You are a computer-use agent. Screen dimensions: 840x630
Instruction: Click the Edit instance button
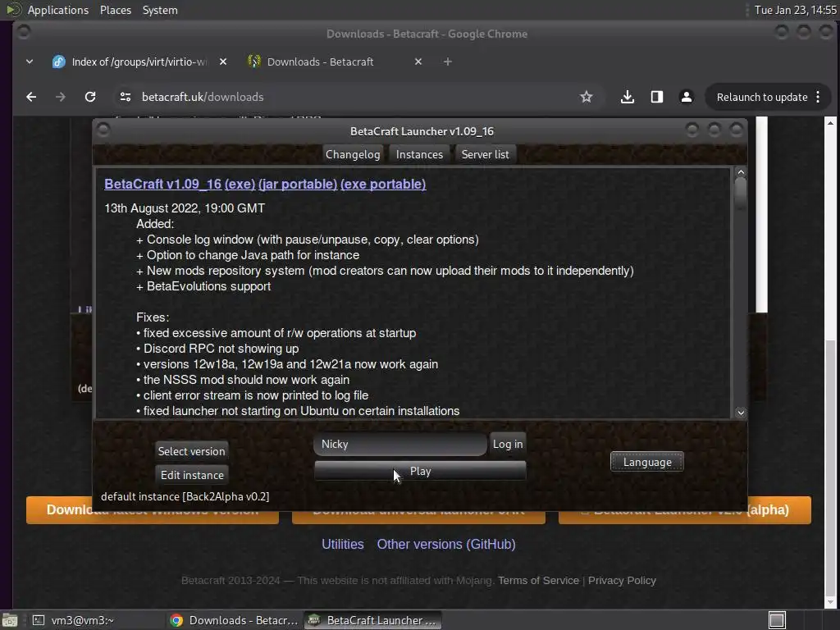pyautogui.click(x=192, y=475)
